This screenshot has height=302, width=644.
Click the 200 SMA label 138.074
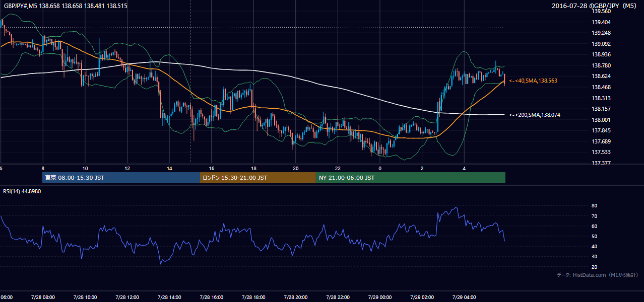535,115
